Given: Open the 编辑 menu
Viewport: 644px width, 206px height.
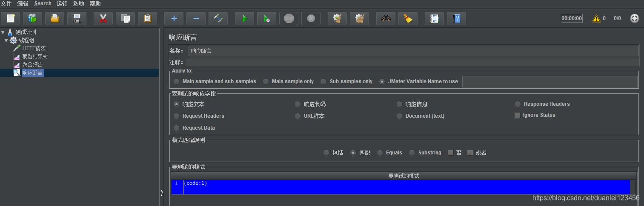Looking at the screenshot, I should (23, 3).
